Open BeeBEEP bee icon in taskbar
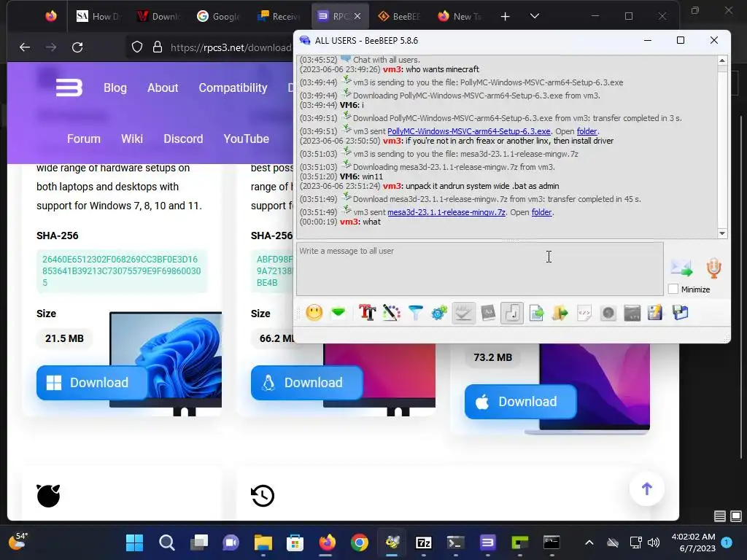This screenshot has width=747, height=560. 392,542
